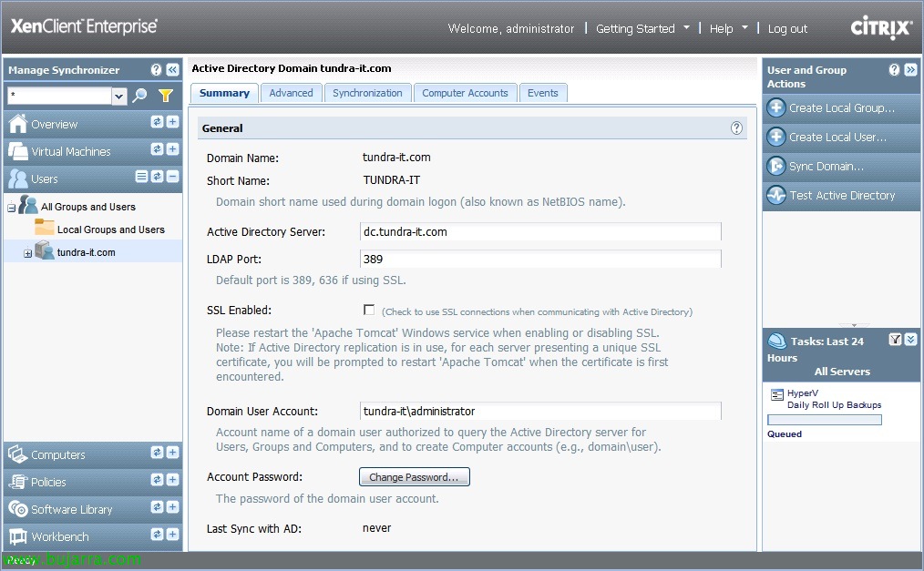This screenshot has height=571, width=924.
Task: Collapse the Manage Synchronizer panel
Action: [x=172, y=70]
